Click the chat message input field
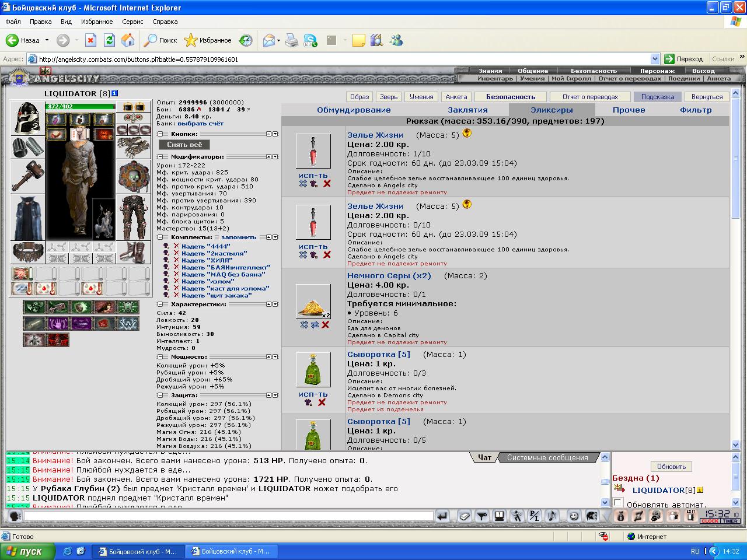 coord(228,516)
